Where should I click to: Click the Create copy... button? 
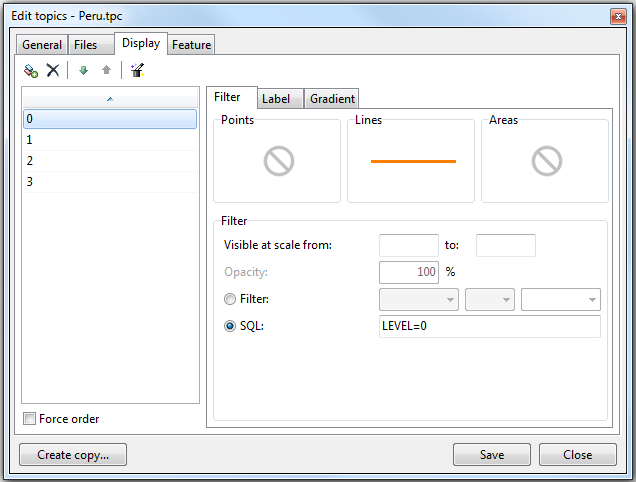click(x=73, y=454)
